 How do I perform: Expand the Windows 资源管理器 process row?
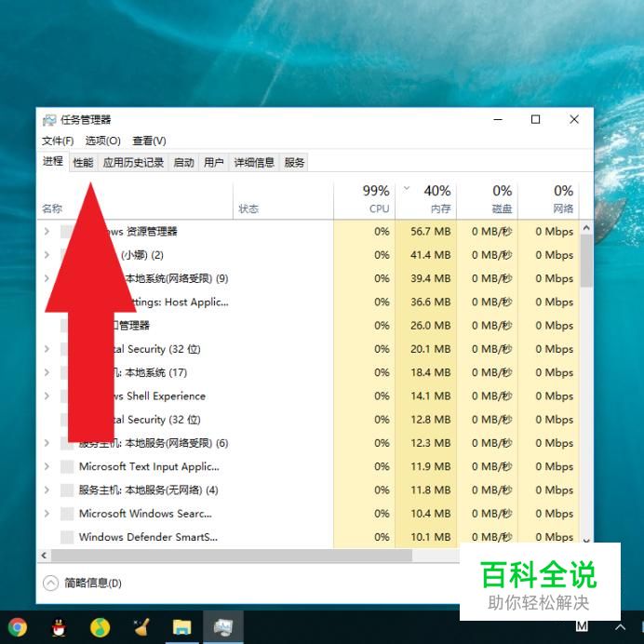tap(47, 232)
